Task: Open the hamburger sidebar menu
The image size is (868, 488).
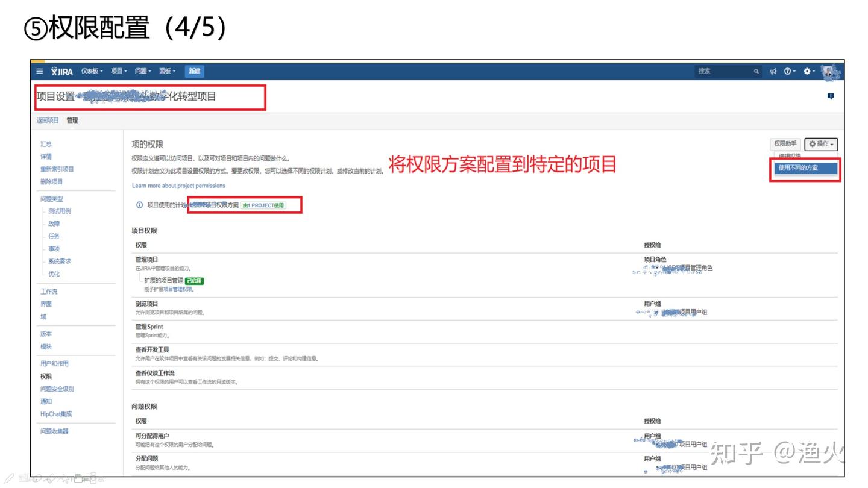Action: tap(40, 71)
